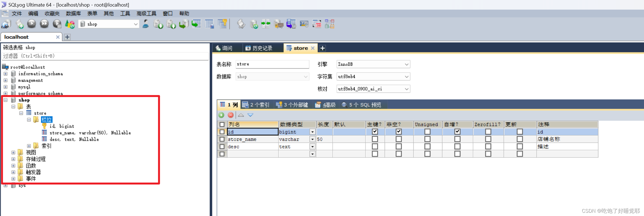Enable Unsigned for id column
This screenshot has width=644, height=216.
click(427, 132)
